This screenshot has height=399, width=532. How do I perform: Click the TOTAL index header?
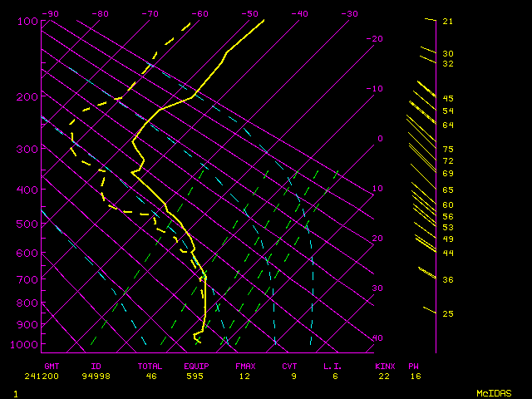[150, 365]
